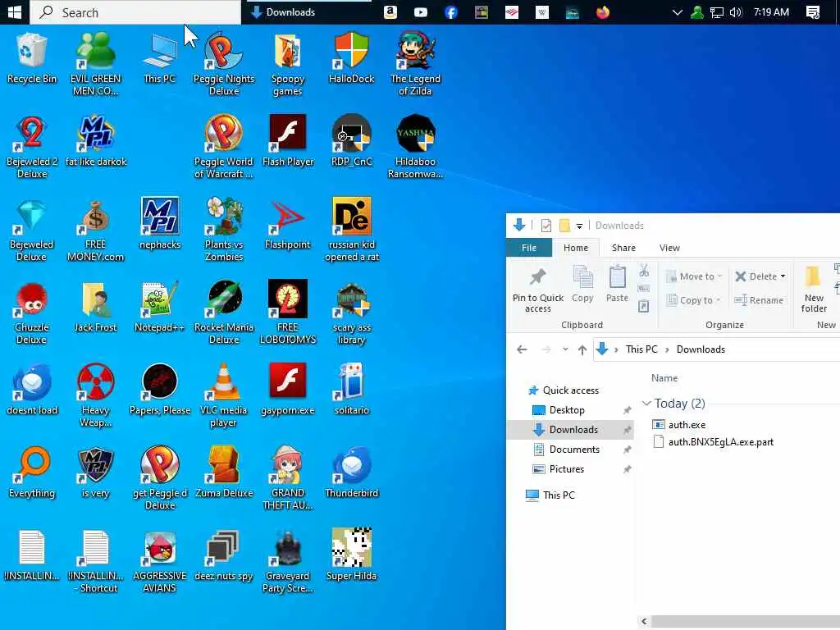This screenshot has height=630, width=840.
Task: Toggle Documents pin in Quick access
Action: 627,450
